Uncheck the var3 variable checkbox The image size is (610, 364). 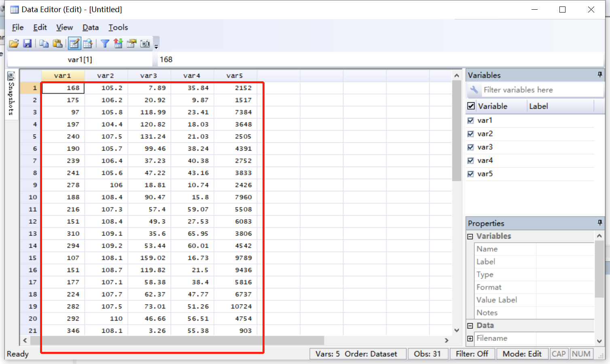(471, 147)
